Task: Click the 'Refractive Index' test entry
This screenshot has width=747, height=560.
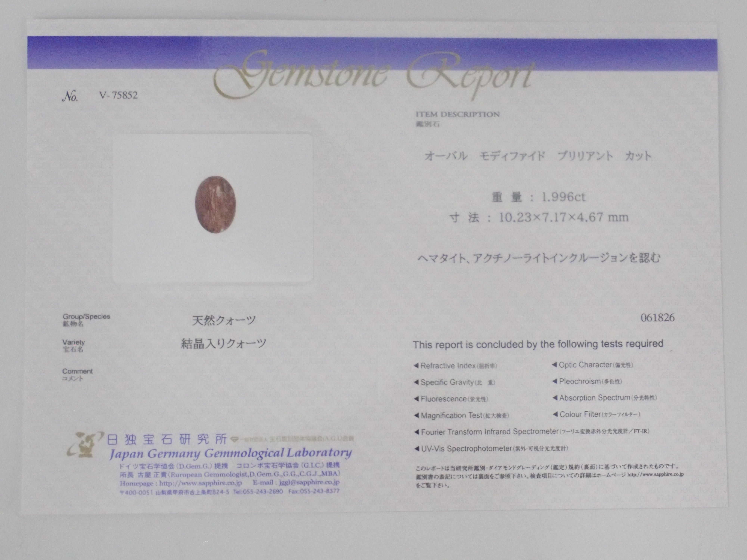Action: (455, 366)
